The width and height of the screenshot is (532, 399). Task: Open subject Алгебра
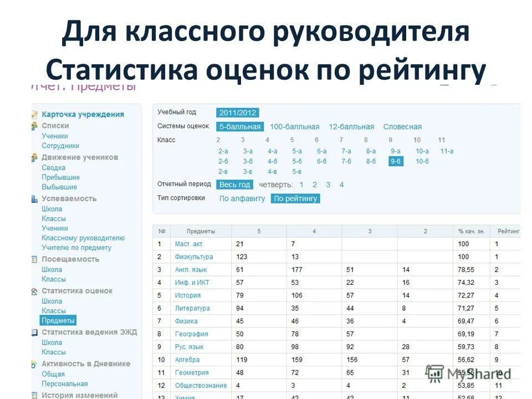tap(187, 360)
